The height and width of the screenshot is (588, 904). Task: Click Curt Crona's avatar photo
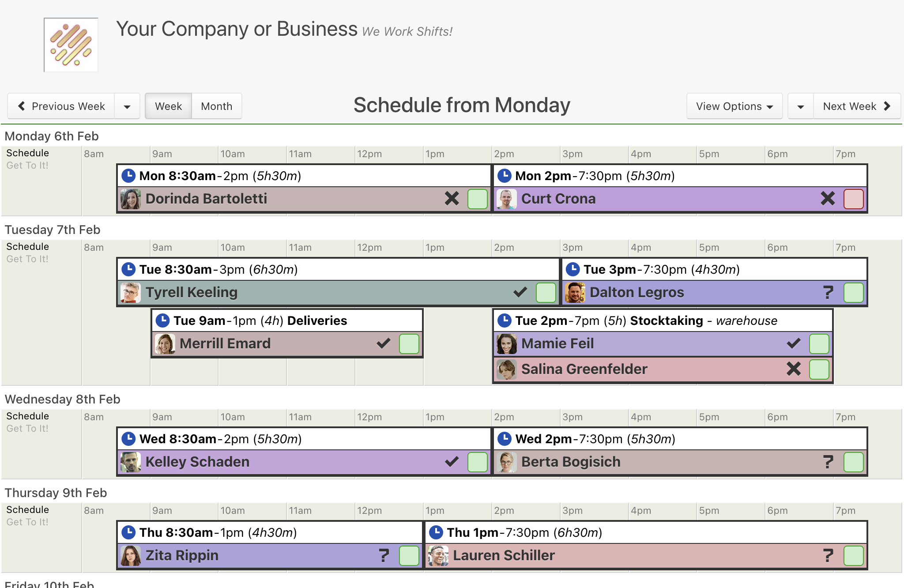[507, 199]
